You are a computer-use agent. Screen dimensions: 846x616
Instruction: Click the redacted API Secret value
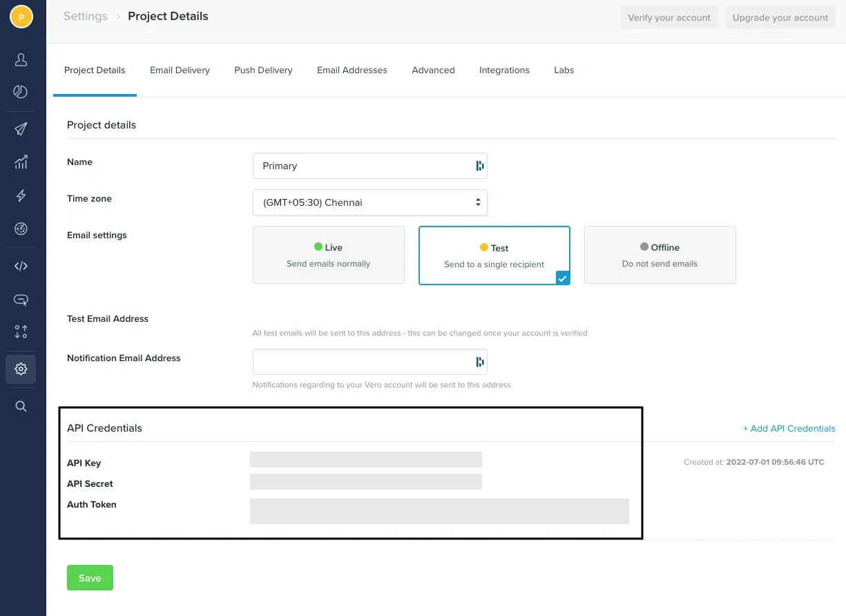tap(366, 482)
